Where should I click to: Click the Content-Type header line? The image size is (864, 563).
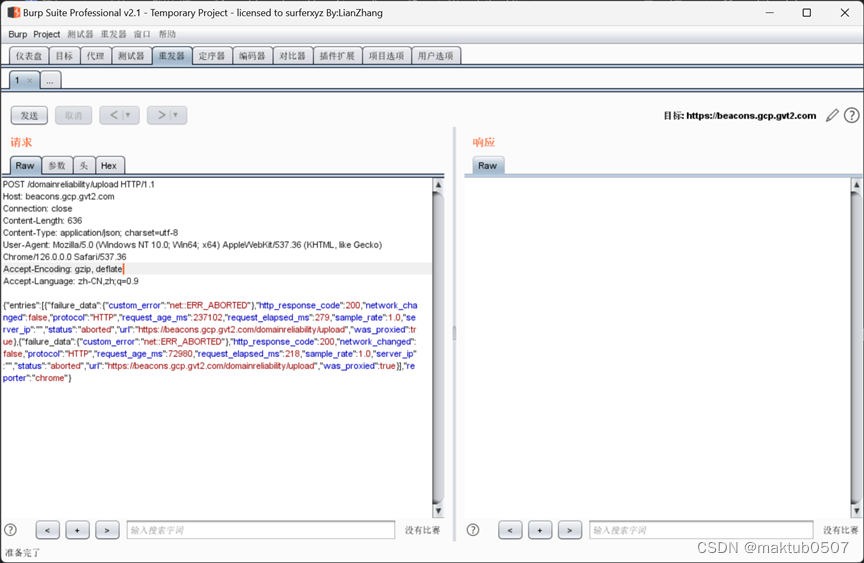pyautogui.click(x=90, y=233)
